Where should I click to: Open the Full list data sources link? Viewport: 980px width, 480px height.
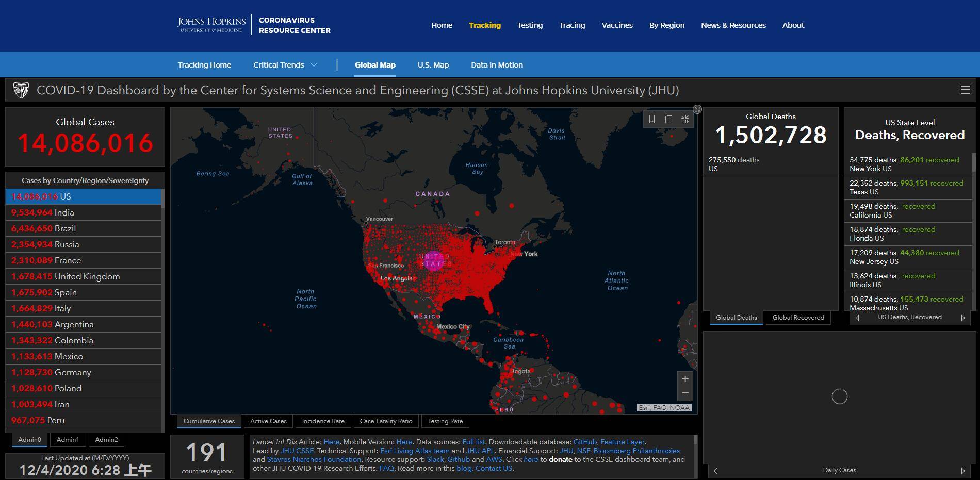click(473, 442)
